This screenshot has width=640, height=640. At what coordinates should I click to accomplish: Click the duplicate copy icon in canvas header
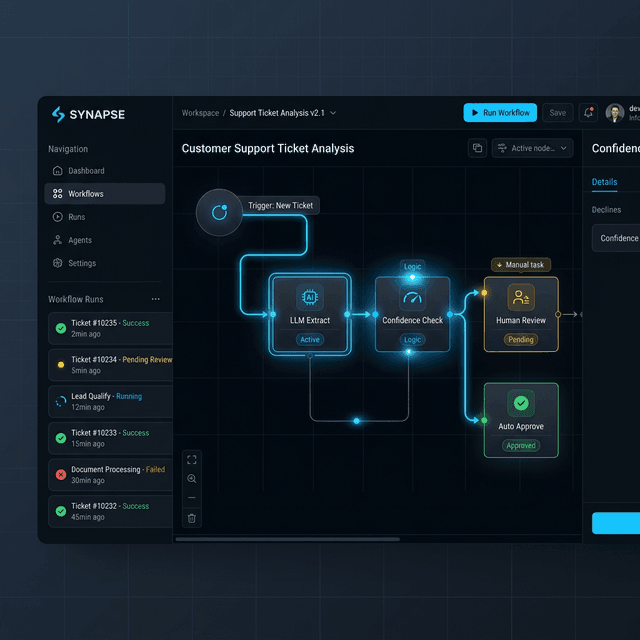pos(477,148)
